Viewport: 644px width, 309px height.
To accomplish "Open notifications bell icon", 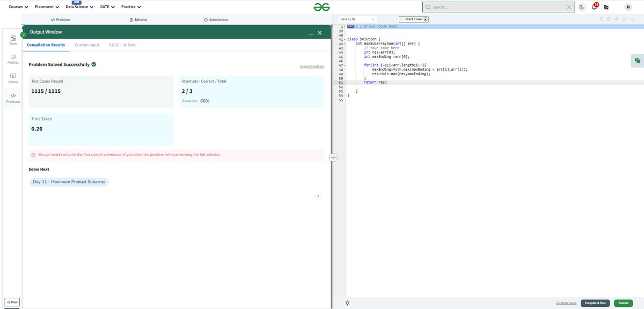I will (595, 6).
